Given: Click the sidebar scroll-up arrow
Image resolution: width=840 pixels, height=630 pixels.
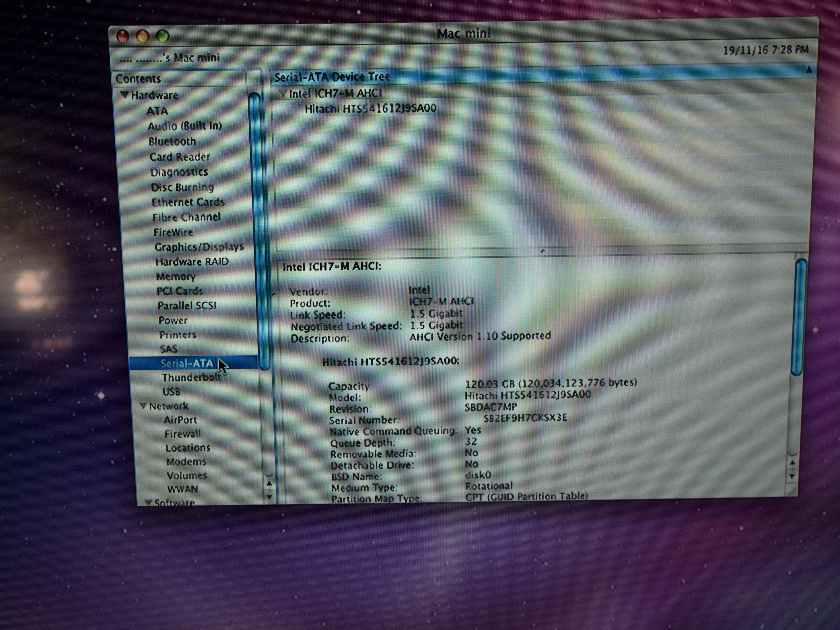Looking at the screenshot, I should pyautogui.click(x=269, y=483).
